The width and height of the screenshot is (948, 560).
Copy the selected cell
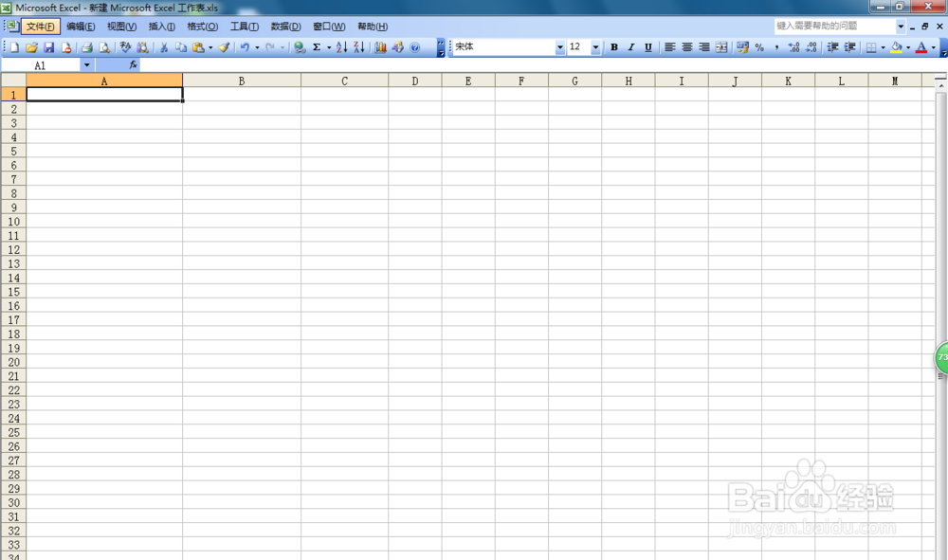click(x=181, y=47)
